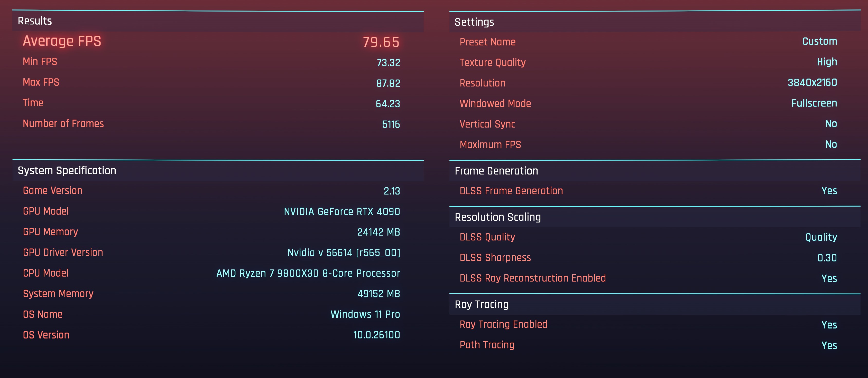Select the DLSS Sharpness label
868x378 pixels.
click(x=495, y=258)
